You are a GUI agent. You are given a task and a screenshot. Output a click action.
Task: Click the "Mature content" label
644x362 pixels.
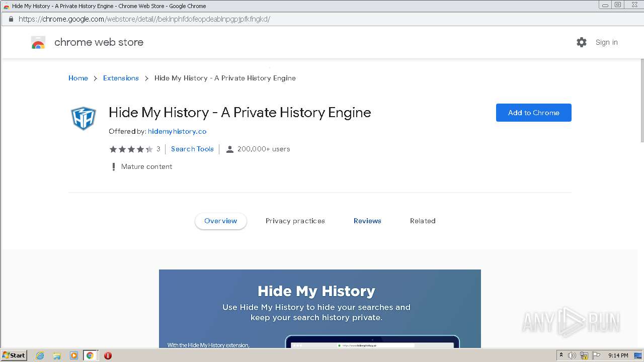pos(147,166)
